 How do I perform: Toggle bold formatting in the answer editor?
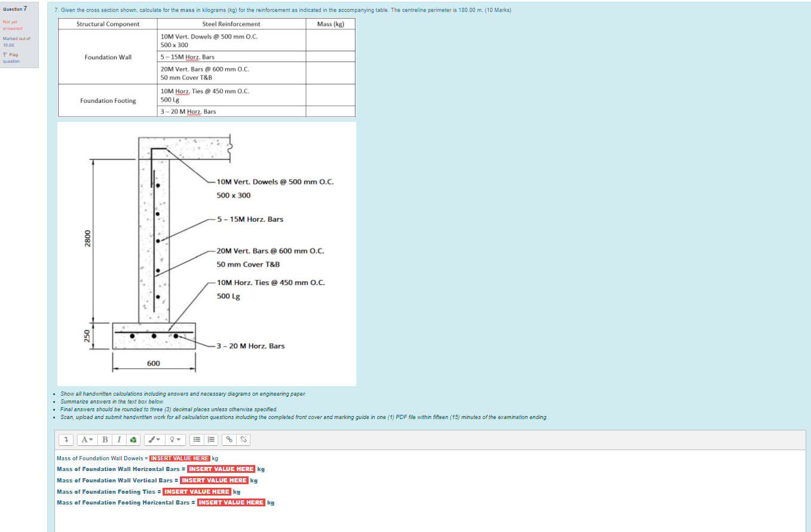coord(105,439)
